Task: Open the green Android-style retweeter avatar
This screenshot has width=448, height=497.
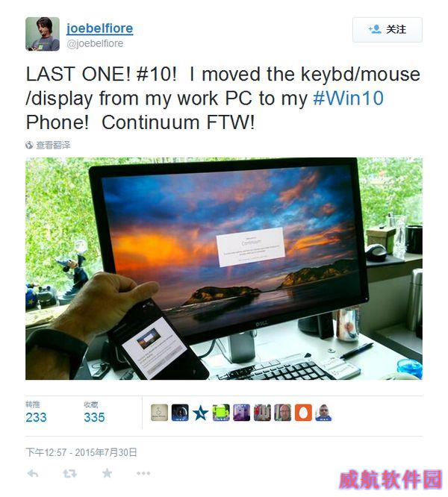Action: 221,413
